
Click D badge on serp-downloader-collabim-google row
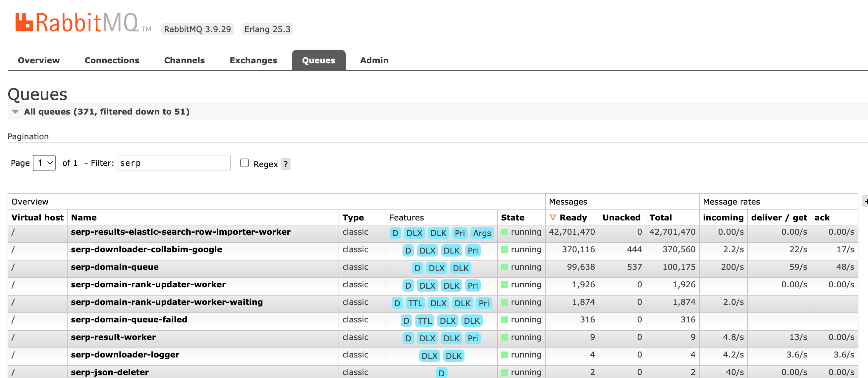(408, 251)
